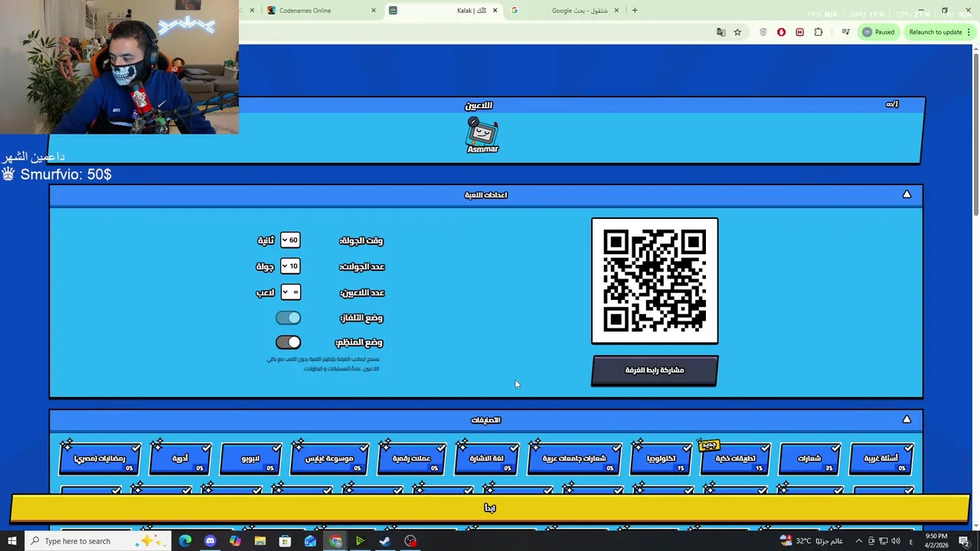This screenshot has width=980, height=551.
Task: Switch to the Kalak tab
Action: (444, 11)
